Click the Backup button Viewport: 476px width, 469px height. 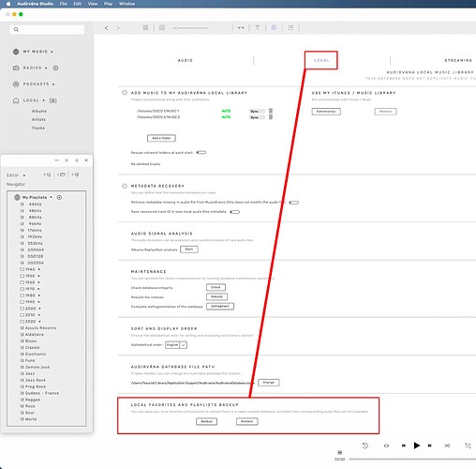click(x=206, y=421)
